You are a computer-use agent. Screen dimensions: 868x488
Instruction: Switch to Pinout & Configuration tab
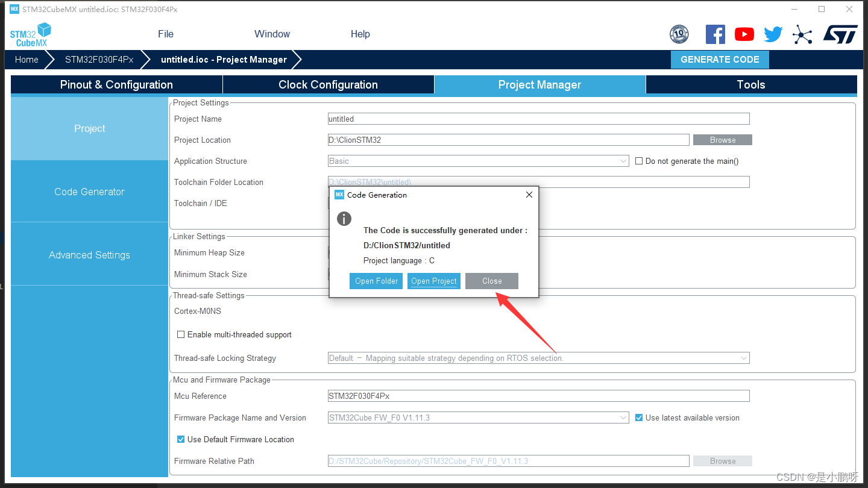[116, 84]
